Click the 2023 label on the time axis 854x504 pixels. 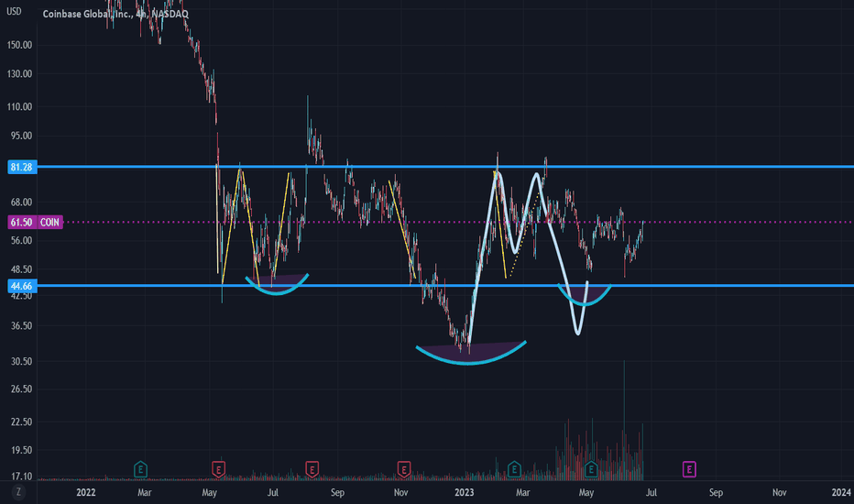(464, 493)
